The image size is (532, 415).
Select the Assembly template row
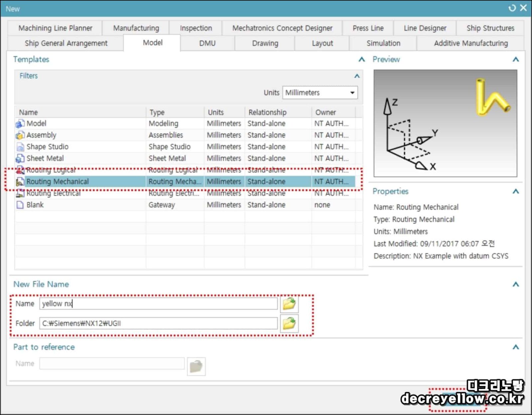(185, 135)
